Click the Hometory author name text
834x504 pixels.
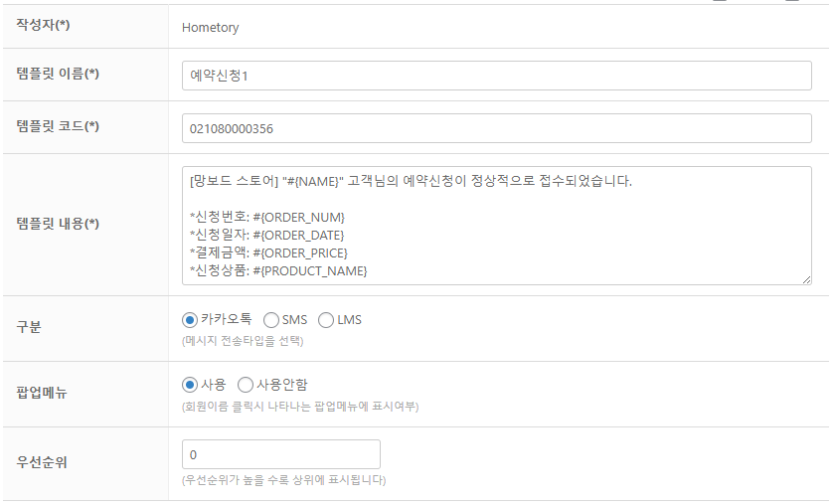point(211,28)
